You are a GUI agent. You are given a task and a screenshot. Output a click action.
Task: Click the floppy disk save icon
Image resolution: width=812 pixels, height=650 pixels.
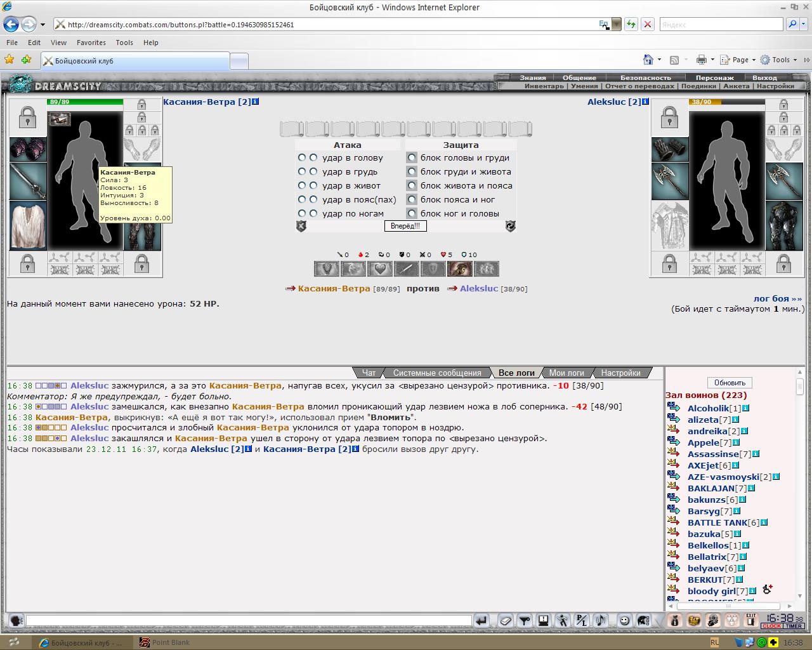pos(543,620)
